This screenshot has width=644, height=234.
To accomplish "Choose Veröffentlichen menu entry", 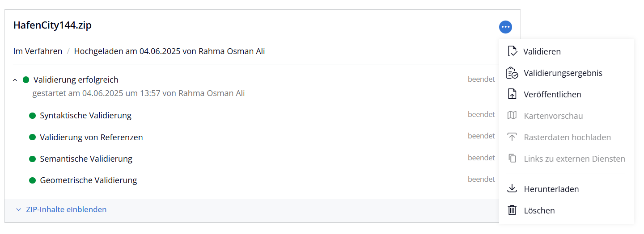I will [x=552, y=94].
